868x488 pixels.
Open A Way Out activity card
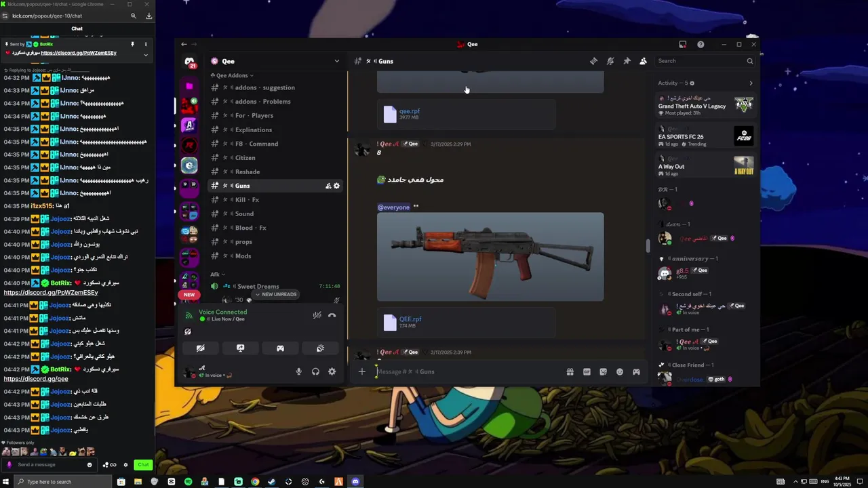tap(705, 165)
